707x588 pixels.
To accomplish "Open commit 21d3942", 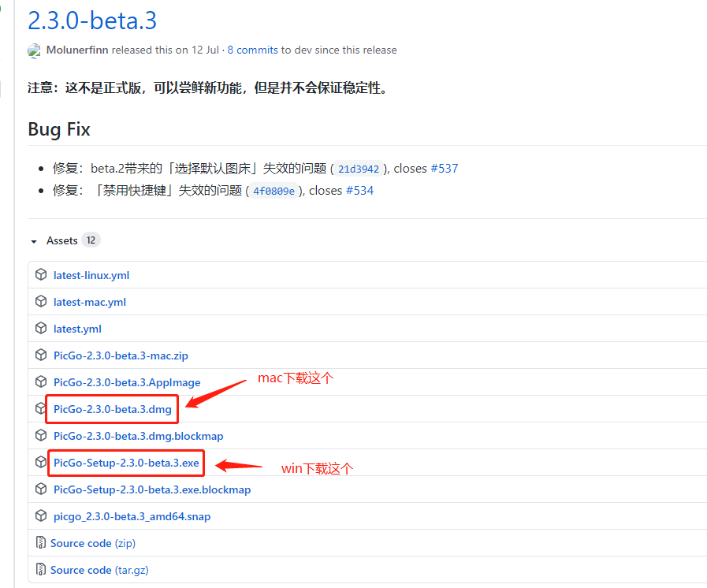I will pos(359,169).
